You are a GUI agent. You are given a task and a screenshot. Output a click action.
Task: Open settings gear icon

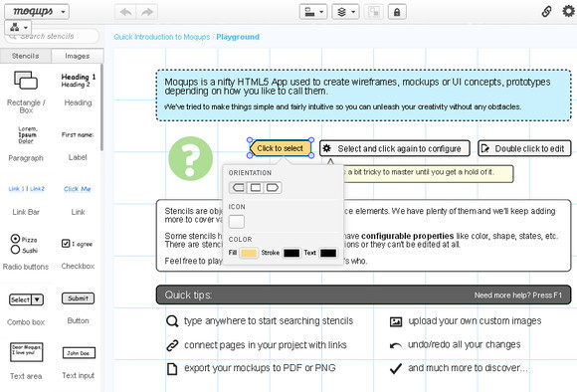[x=568, y=11]
